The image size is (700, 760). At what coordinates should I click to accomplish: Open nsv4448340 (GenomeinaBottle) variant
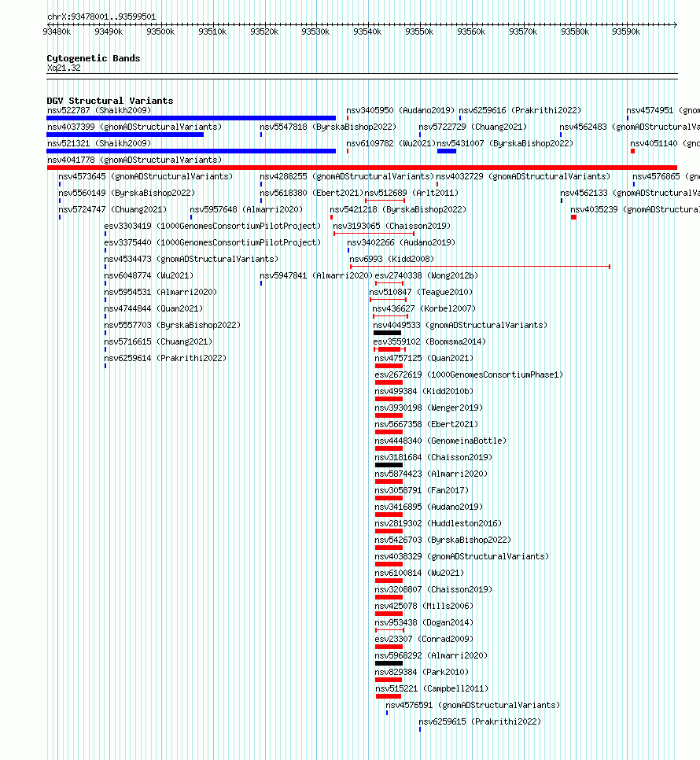pyautogui.click(x=440, y=440)
